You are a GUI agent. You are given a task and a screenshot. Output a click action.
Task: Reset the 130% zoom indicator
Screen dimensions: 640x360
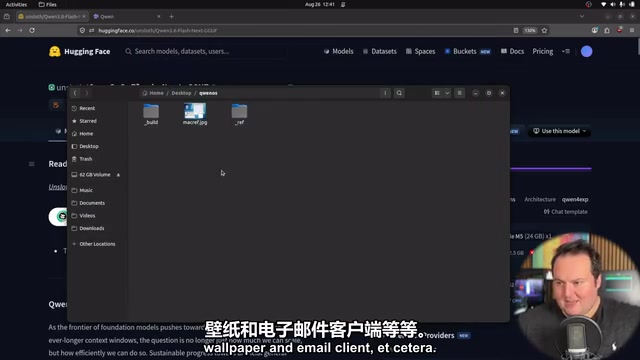tap(530, 30)
